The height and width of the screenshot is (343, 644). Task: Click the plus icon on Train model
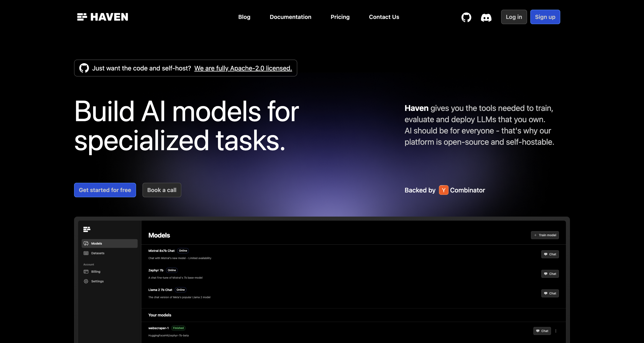pos(535,235)
